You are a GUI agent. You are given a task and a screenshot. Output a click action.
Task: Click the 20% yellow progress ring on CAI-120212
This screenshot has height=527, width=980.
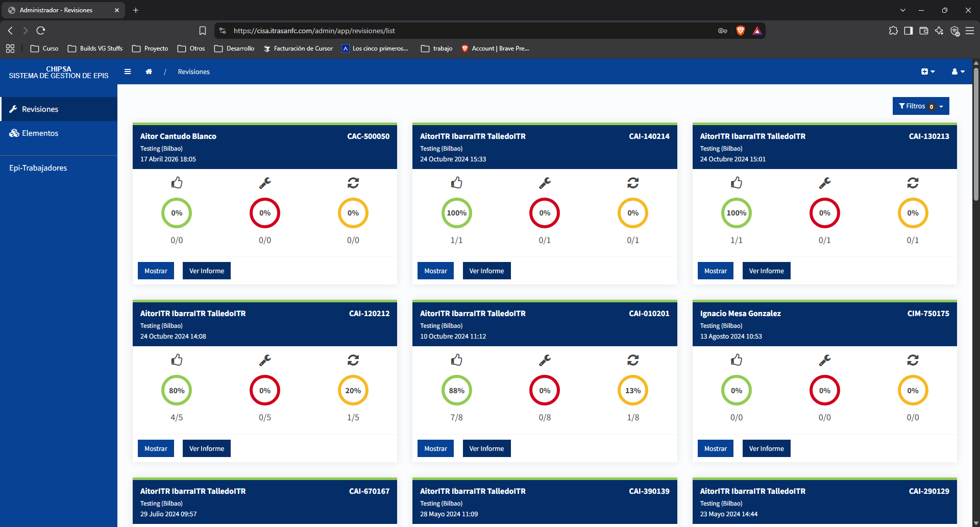point(353,391)
